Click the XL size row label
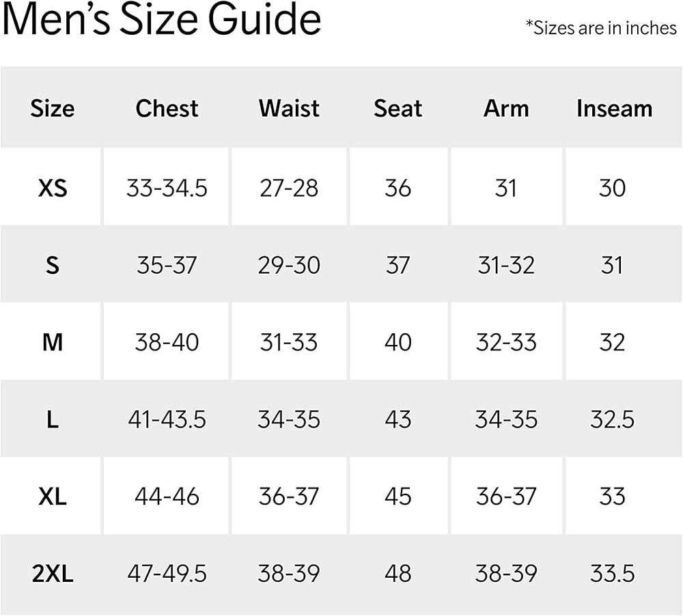The width and height of the screenshot is (683, 616). point(53,496)
